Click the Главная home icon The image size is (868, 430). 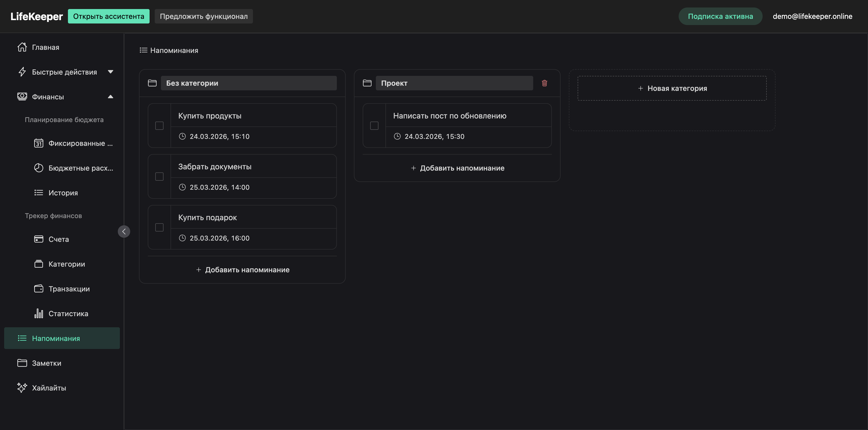click(x=22, y=47)
